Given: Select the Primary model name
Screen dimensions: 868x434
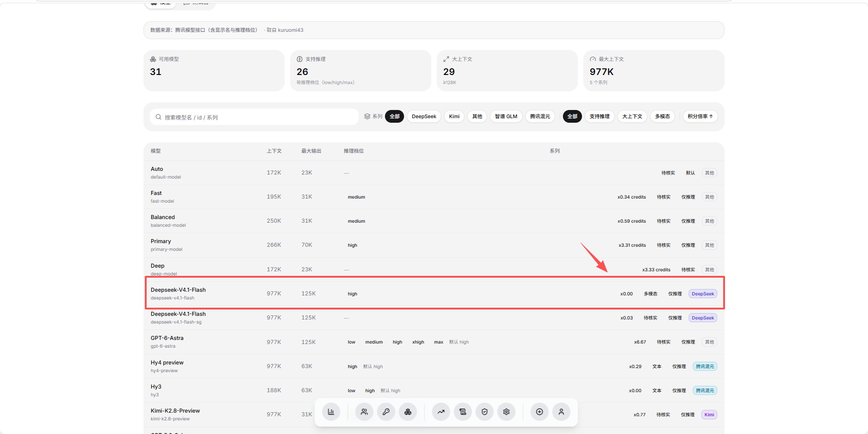Looking at the screenshot, I should click(161, 241).
